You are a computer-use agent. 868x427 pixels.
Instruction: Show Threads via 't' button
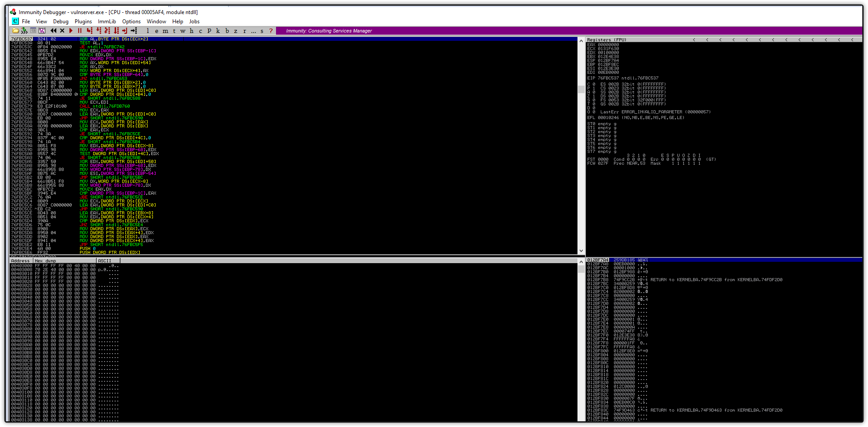click(x=174, y=31)
